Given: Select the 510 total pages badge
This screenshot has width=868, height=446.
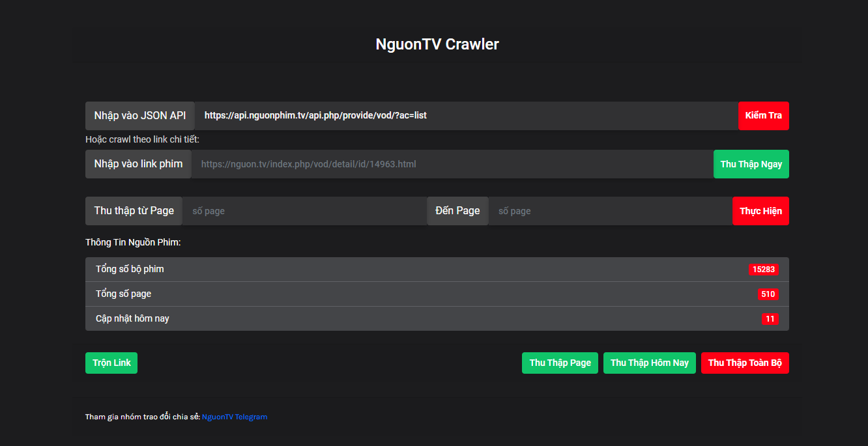Looking at the screenshot, I should [768, 294].
